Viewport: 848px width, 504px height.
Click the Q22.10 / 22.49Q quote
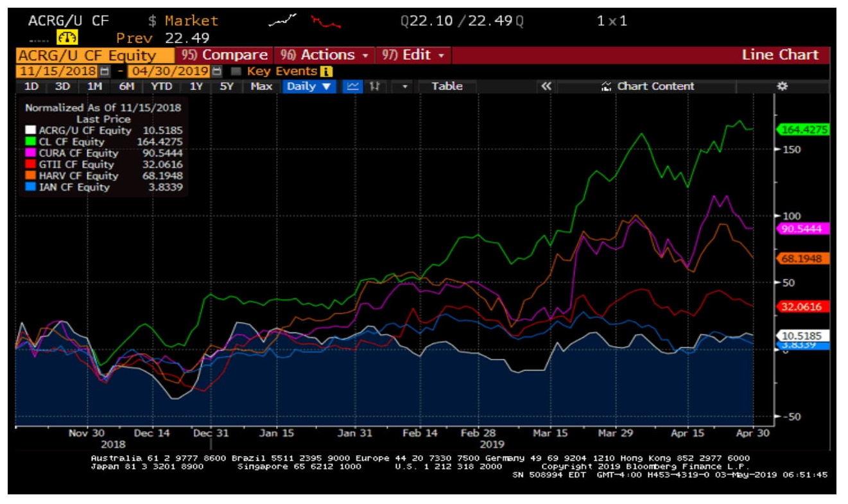coord(462,21)
